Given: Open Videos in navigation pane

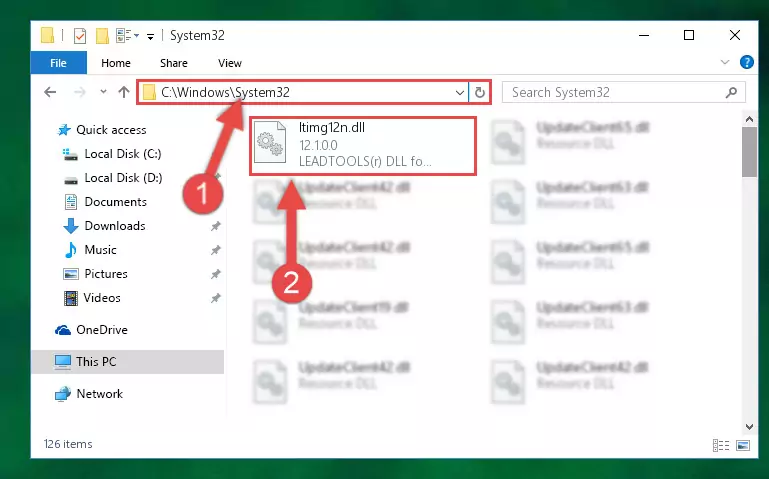Looking at the screenshot, I should tap(102, 298).
